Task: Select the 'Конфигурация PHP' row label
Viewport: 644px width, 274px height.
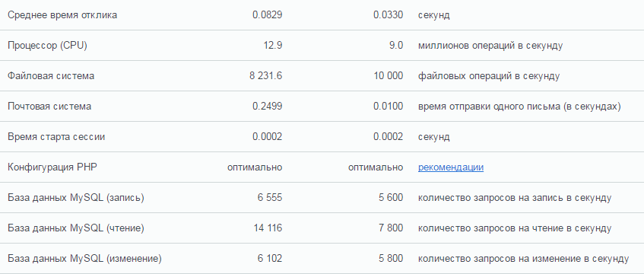Action: click(x=52, y=167)
